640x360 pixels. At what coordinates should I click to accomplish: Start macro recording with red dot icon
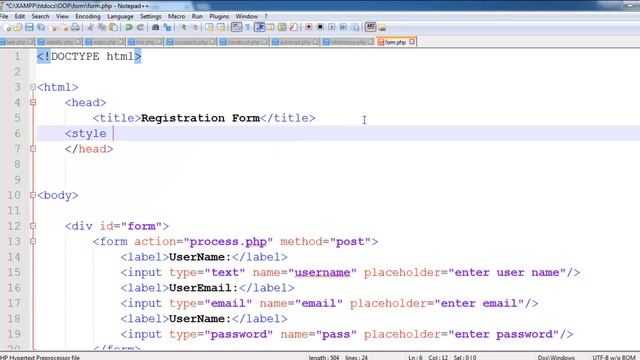tap(309, 27)
